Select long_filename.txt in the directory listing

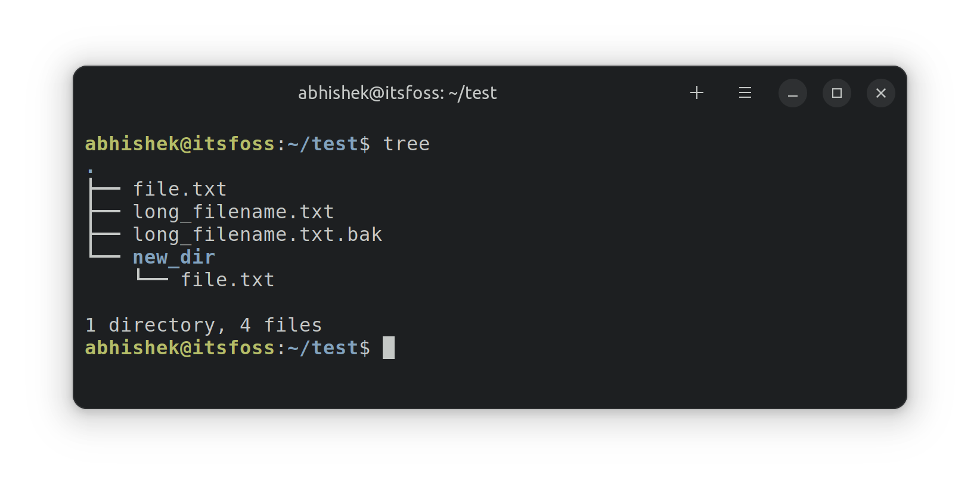233,211
